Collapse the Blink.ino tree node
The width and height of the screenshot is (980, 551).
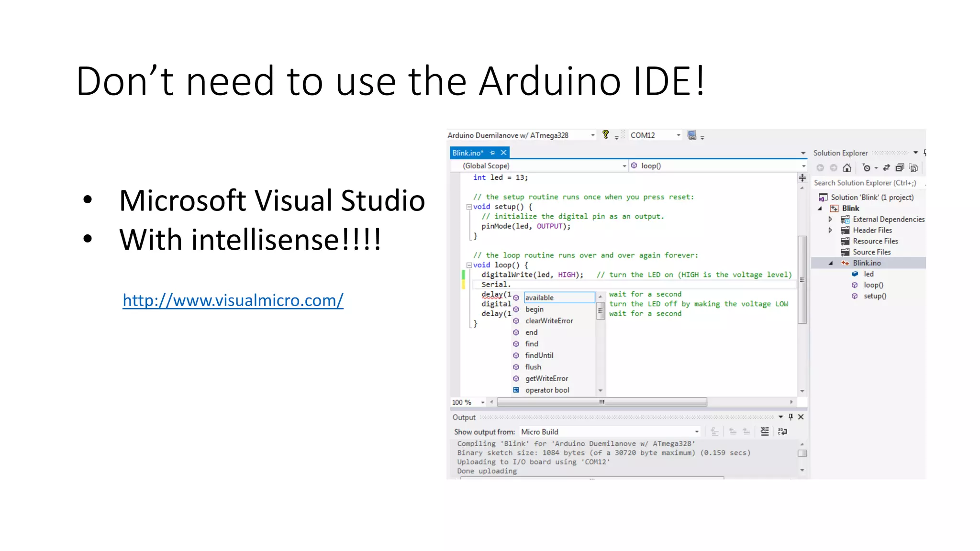point(831,264)
